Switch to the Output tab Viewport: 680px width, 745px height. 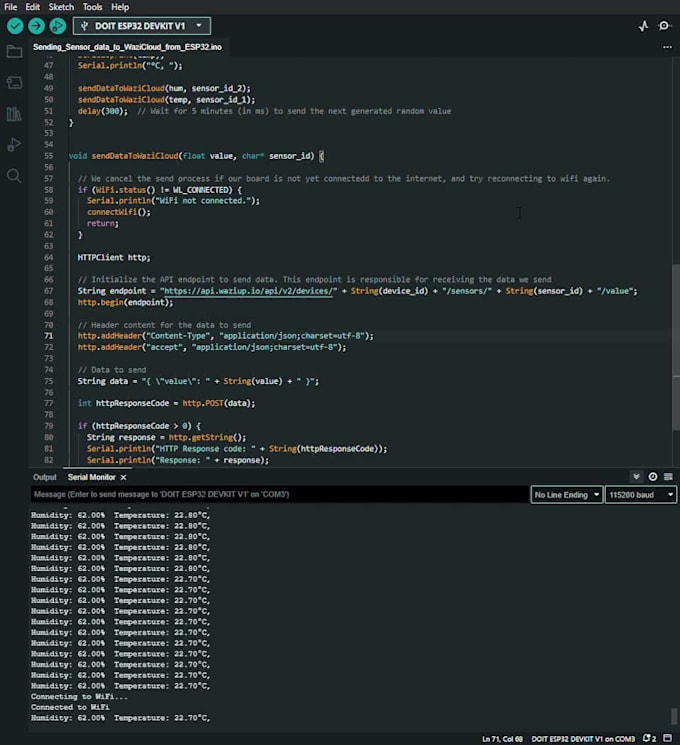45,477
